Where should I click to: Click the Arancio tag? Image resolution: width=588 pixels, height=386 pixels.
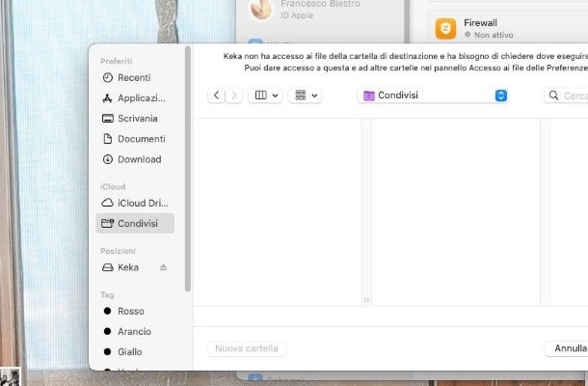pyautogui.click(x=135, y=332)
